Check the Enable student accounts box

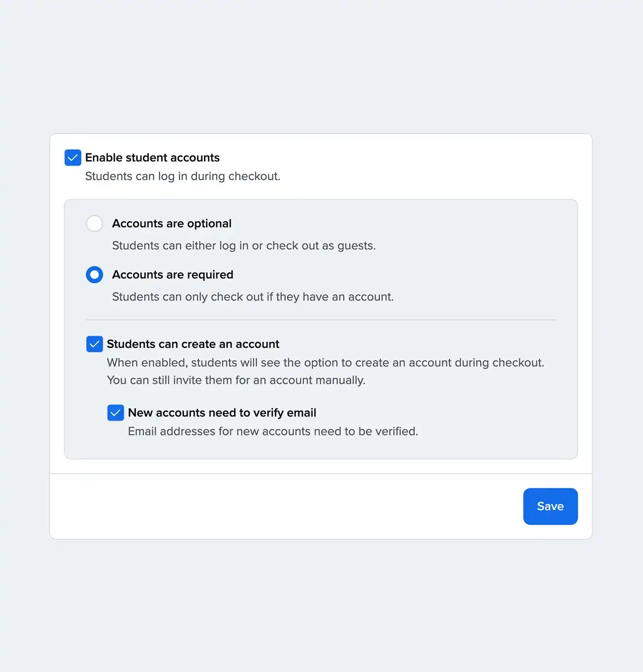[72, 158]
